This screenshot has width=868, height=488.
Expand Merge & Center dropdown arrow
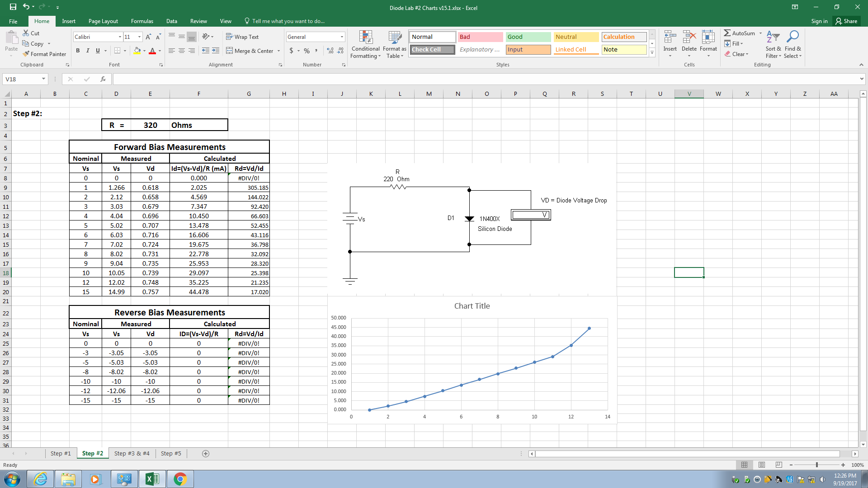click(278, 51)
